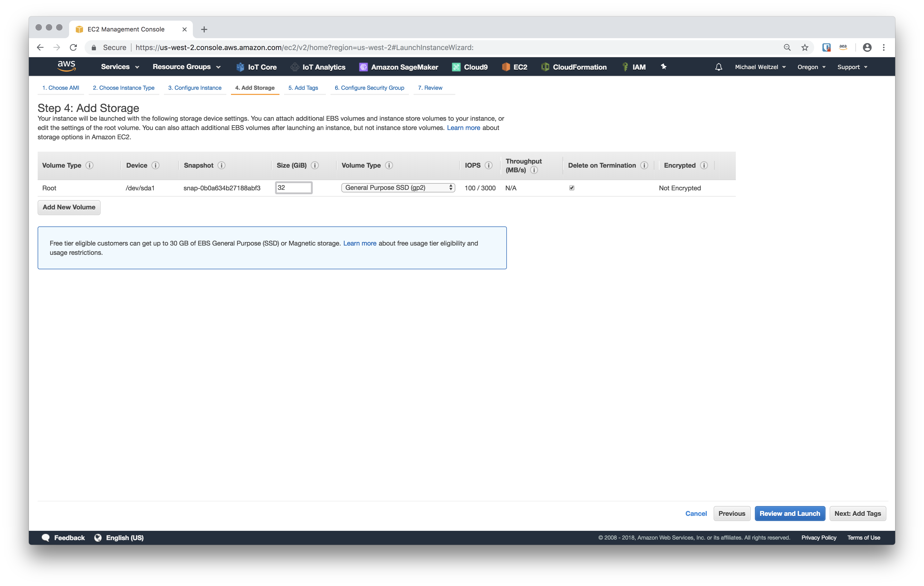Click info icon next to Size (GiB)
924x586 pixels.
click(x=315, y=166)
